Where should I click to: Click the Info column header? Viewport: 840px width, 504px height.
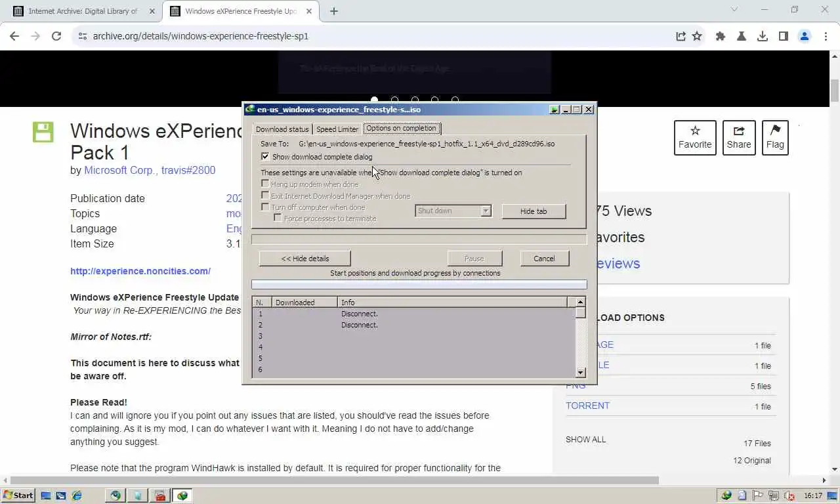[453, 303]
